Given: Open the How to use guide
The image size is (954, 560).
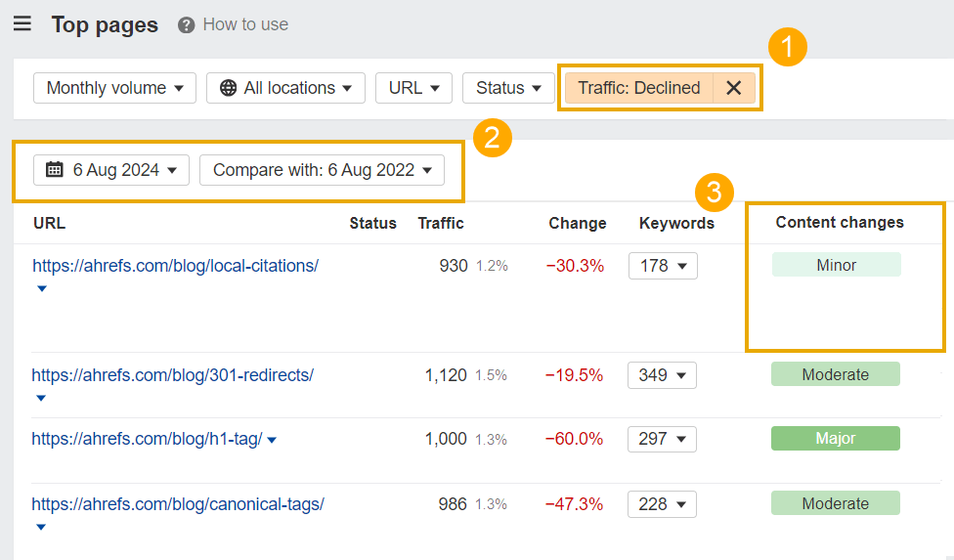Looking at the screenshot, I should 245,24.
